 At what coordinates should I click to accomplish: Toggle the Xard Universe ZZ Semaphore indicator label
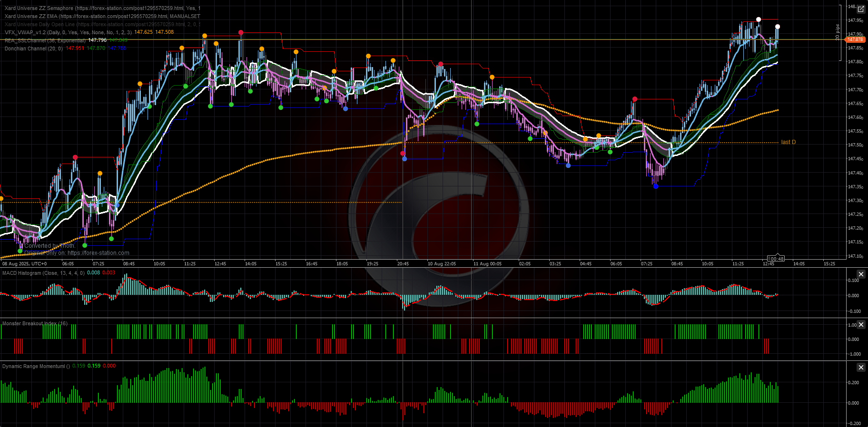click(x=102, y=8)
